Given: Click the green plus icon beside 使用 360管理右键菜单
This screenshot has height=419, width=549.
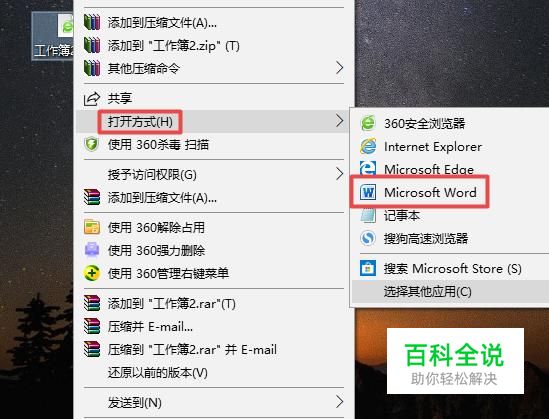Looking at the screenshot, I should (x=92, y=273).
